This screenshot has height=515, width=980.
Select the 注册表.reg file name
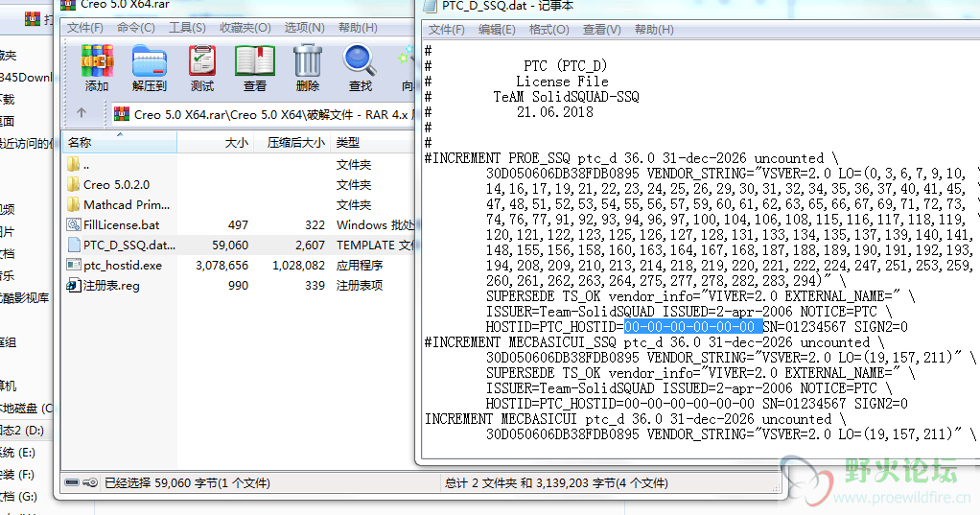[111, 285]
